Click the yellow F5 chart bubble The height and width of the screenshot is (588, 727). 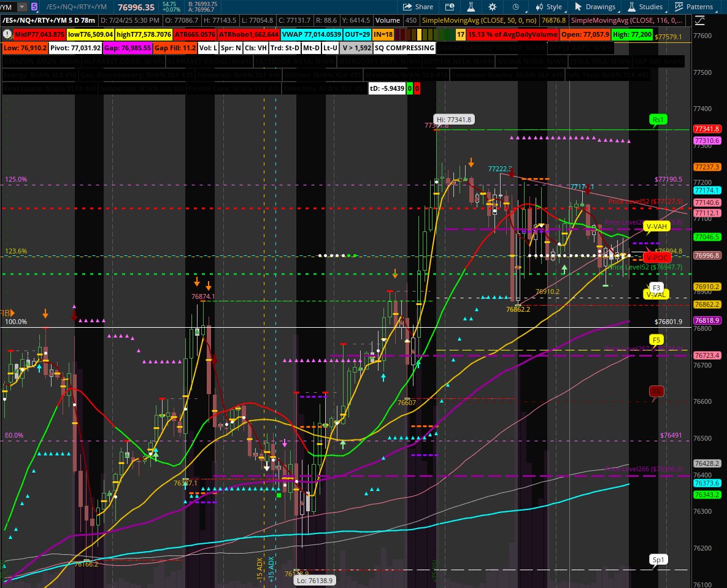pyautogui.click(x=656, y=340)
